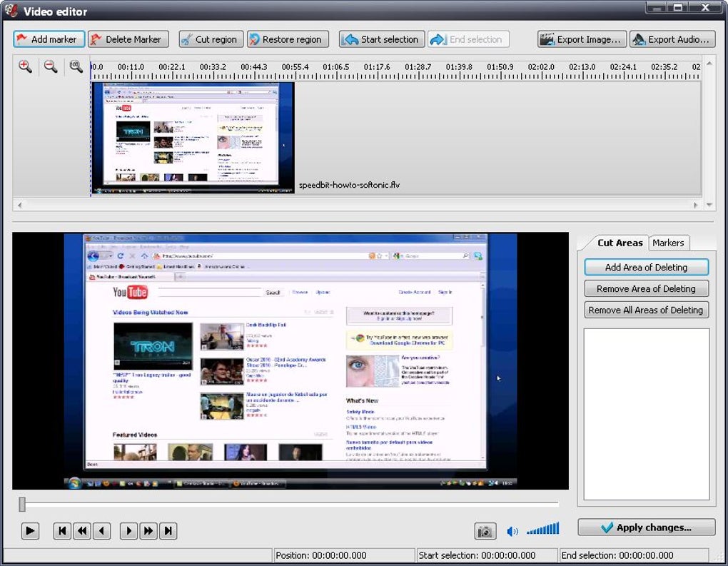Switch to the Markers tab
This screenshot has width=728, height=566.
[x=668, y=243]
